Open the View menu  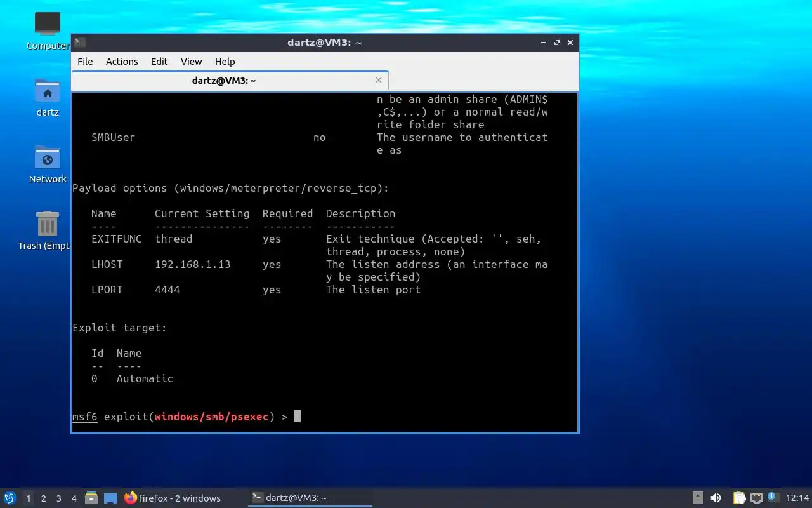click(x=191, y=62)
